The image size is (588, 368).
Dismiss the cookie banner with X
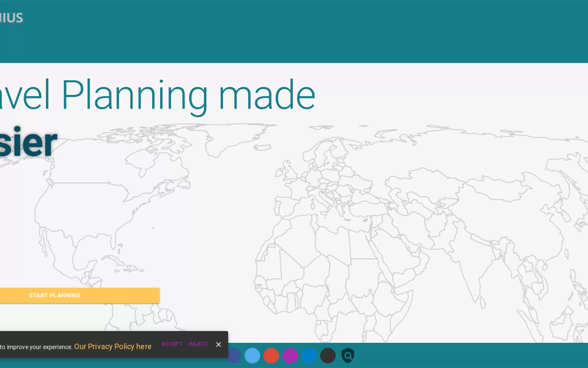coord(219,344)
